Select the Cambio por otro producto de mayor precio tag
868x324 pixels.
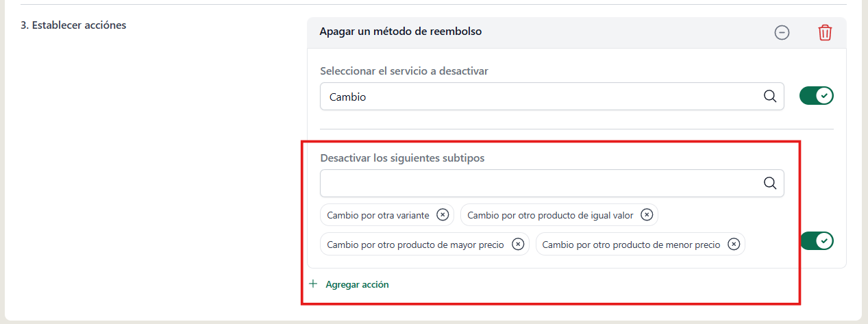[416, 245]
